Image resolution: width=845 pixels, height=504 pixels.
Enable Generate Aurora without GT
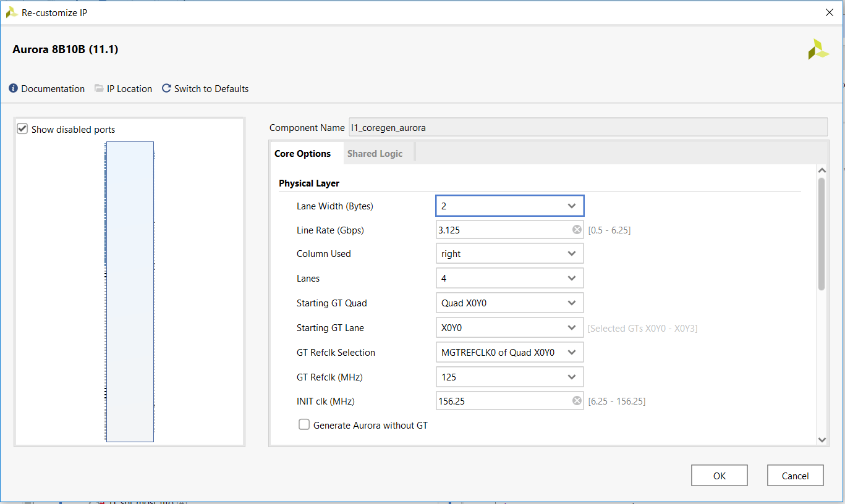304,424
